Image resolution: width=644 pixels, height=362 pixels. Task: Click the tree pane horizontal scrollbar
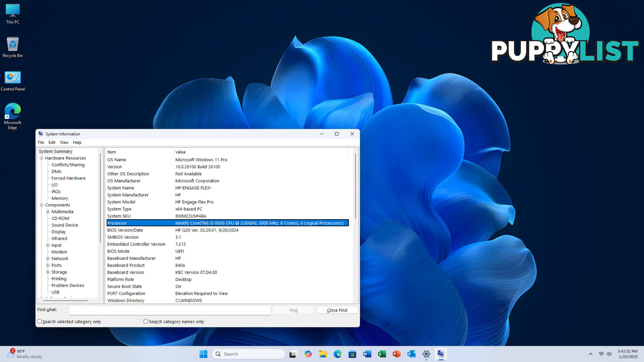66,300
